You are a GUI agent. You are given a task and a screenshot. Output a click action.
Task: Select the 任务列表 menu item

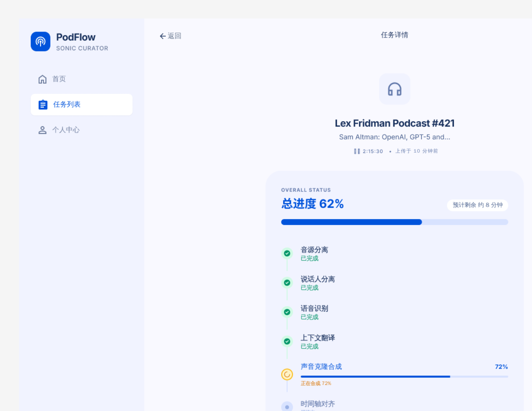point(81,105)
